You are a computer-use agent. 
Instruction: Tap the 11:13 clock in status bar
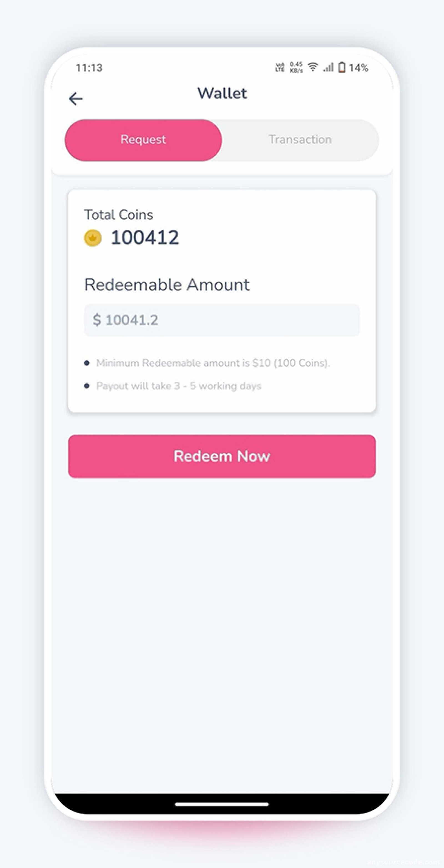click(89, 68)
